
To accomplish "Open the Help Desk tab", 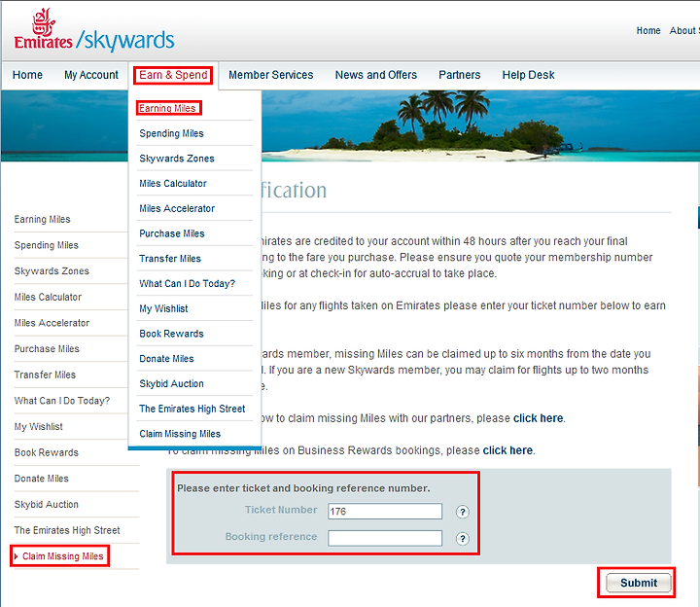I will [x=528, y=75].
